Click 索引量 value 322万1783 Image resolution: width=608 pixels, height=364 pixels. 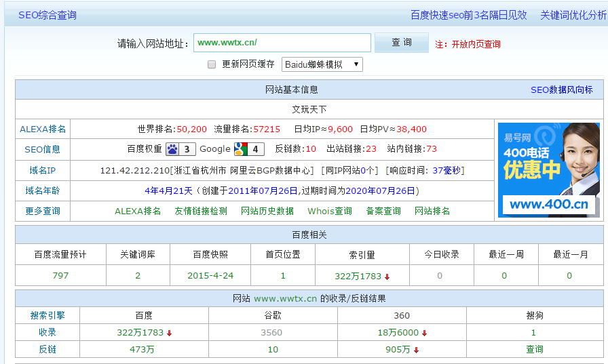pyautogui.click(x=358, y=276)
